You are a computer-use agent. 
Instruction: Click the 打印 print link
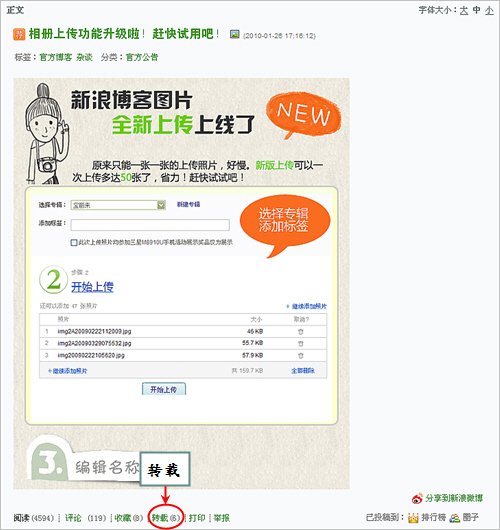[x=197, y=518]
